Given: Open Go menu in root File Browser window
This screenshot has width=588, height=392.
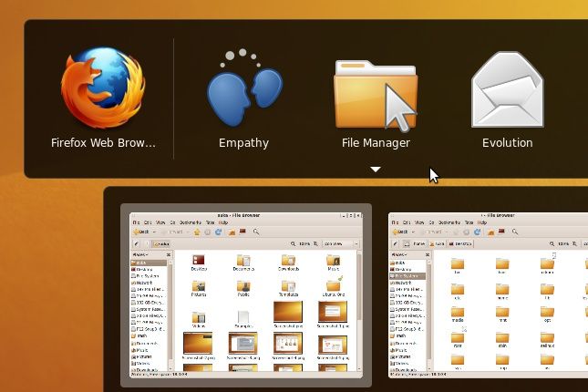Looking at the screenshot, I should (431, 222).
